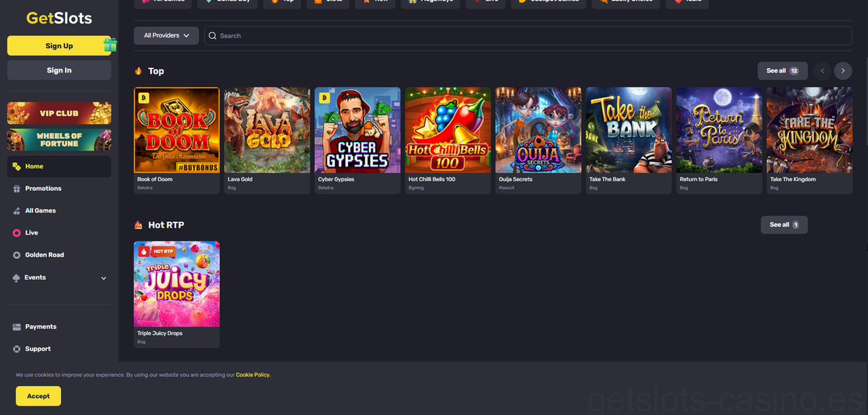Open the All Providers dropdown
This screenshot has height=415, width=868.
[166, 35]
